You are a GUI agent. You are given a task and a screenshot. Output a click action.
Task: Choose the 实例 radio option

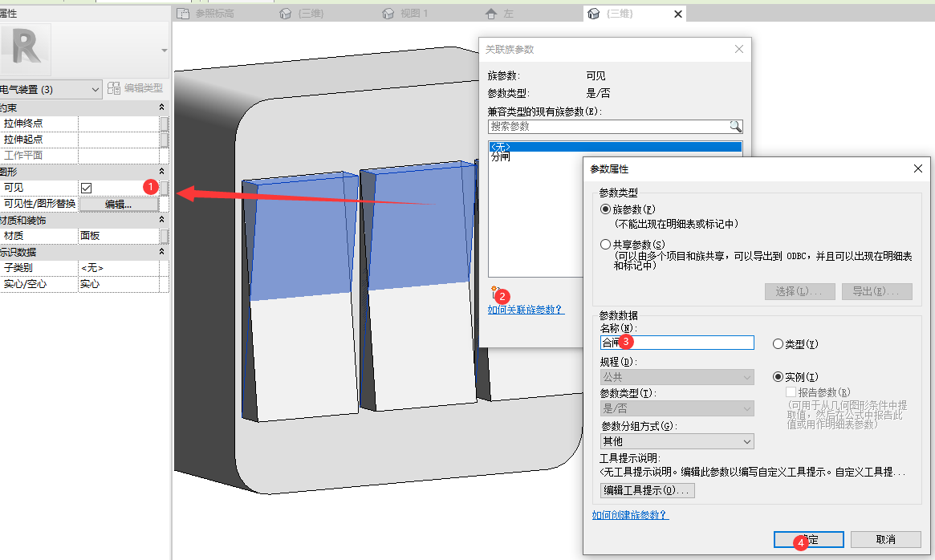778,377
